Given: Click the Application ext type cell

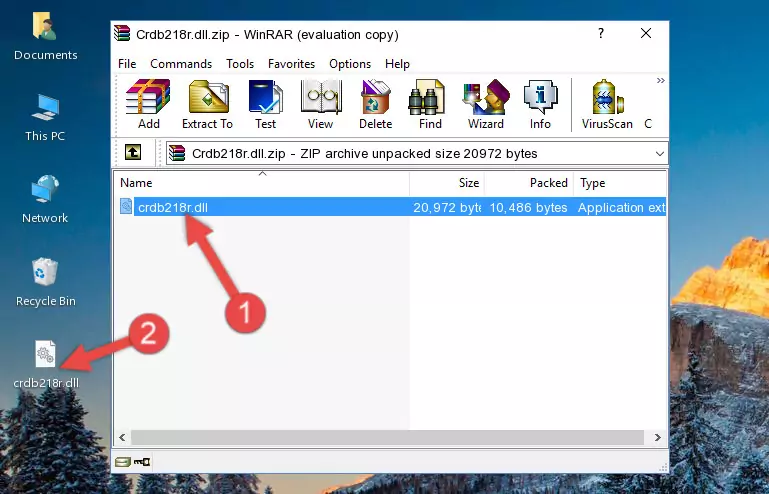Looking at the screenshot, I should pos(621,208).
